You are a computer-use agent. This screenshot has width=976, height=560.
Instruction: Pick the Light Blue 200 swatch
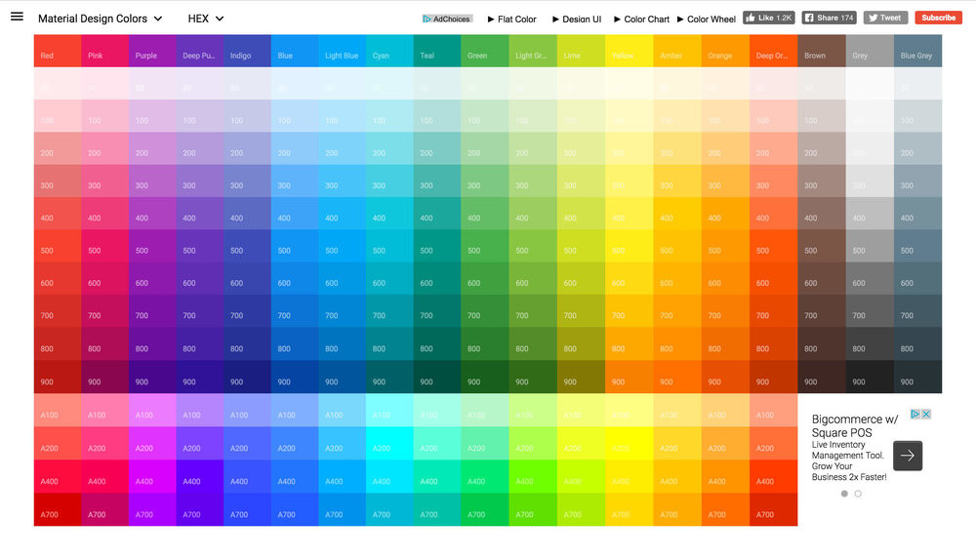343,148
